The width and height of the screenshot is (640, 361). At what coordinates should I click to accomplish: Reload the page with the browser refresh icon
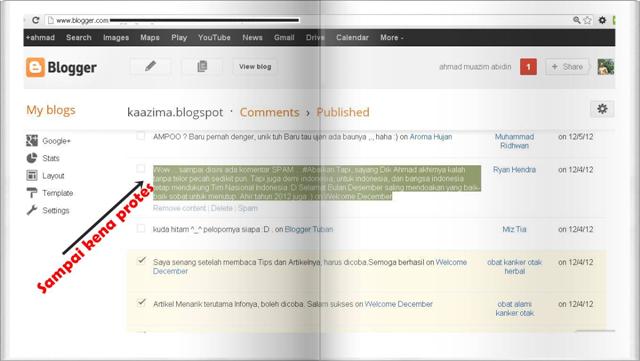tap(36, 20)
